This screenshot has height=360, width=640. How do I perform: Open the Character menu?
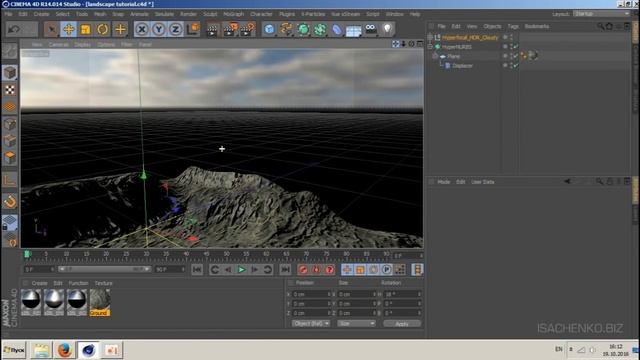(x=261, y=14)
